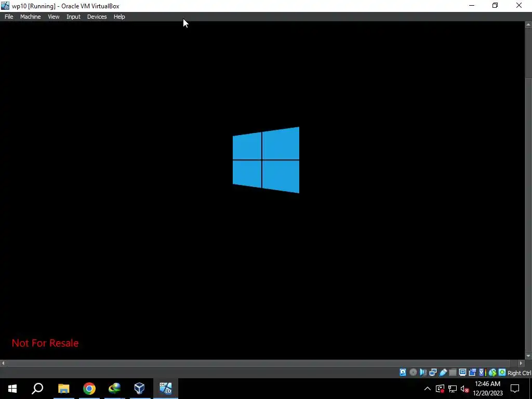The image size is (532, 399).
Task: Open the Devices menu
Action: 97,17
